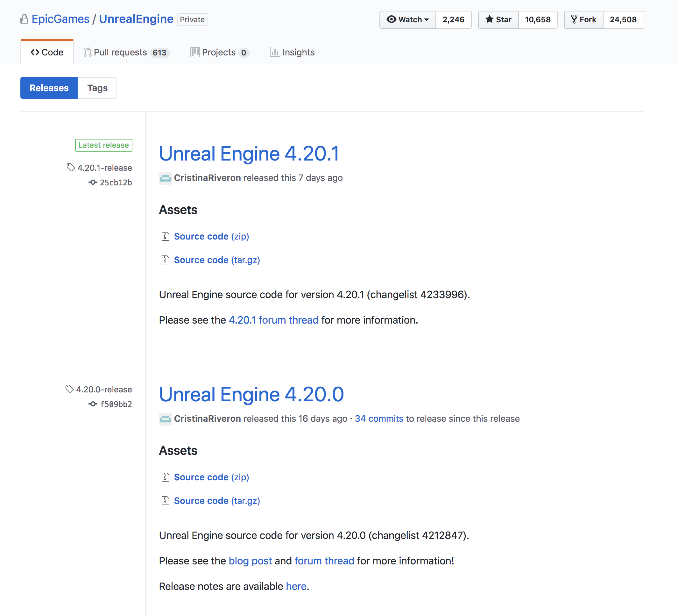The width and height of the screenshot is (678, 616).
Task: Open the UnrealEngine repository link
Action: (136, 19)
